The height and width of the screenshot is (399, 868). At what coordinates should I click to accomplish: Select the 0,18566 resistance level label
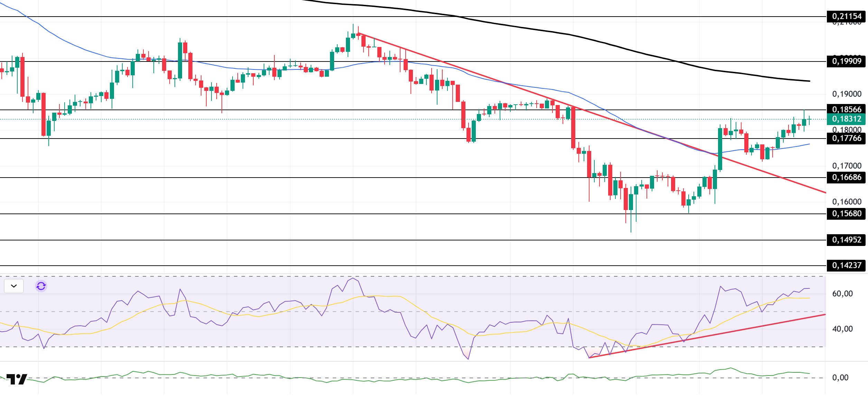[846, 110]
